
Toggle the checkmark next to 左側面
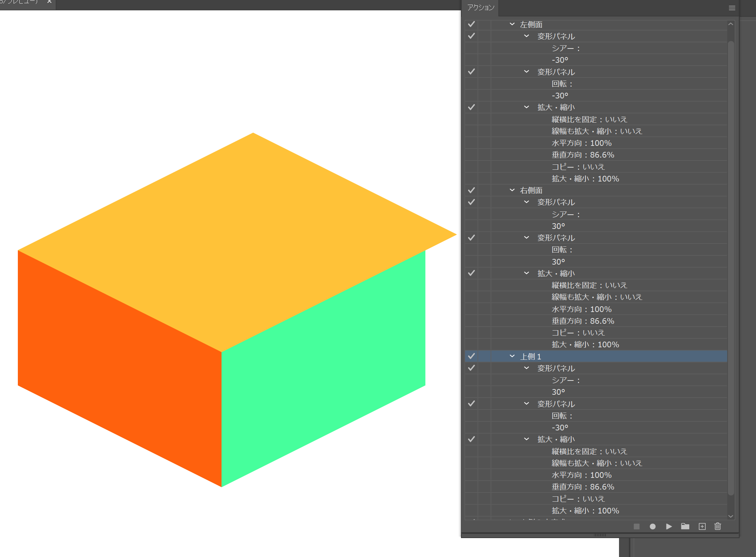point(471,24)
